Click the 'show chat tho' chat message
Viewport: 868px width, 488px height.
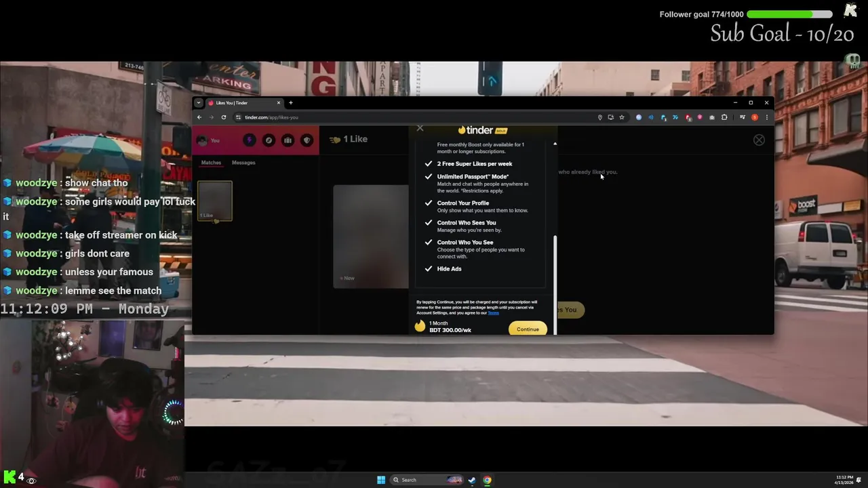point(96,183)
